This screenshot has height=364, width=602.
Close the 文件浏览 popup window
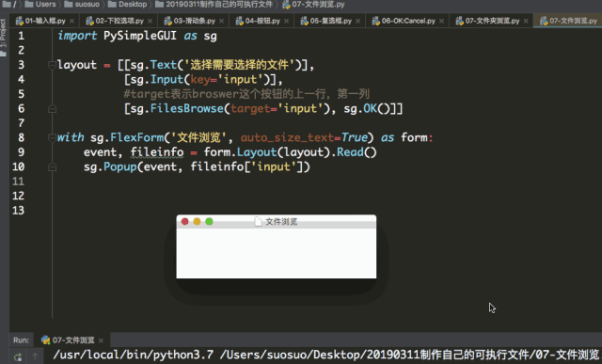pos(184,222)
